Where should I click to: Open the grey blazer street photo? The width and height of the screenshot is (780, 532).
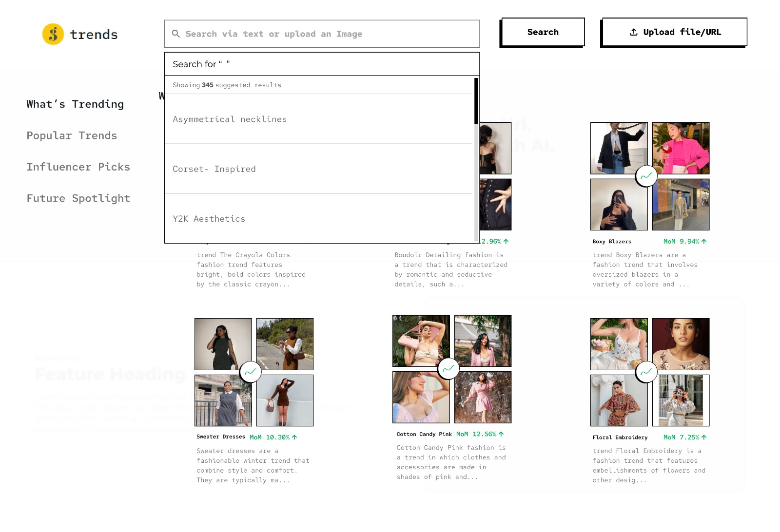pos(681,205)
